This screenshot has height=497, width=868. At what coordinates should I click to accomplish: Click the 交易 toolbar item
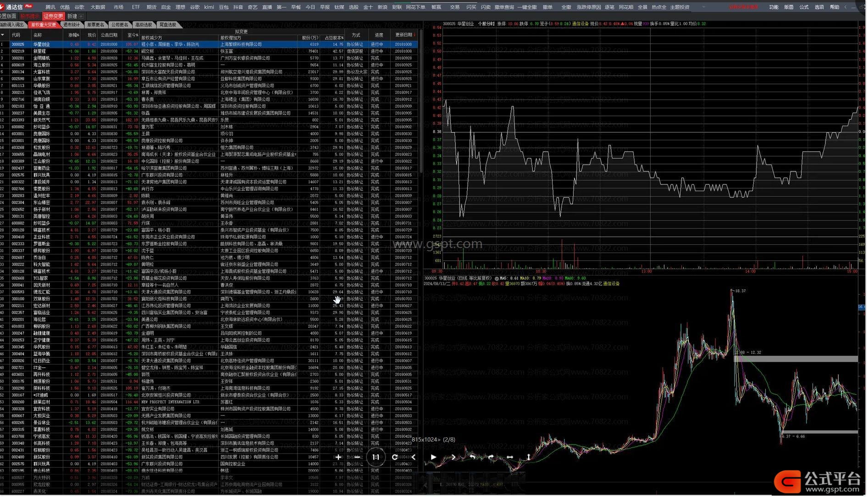coord(454,7)
